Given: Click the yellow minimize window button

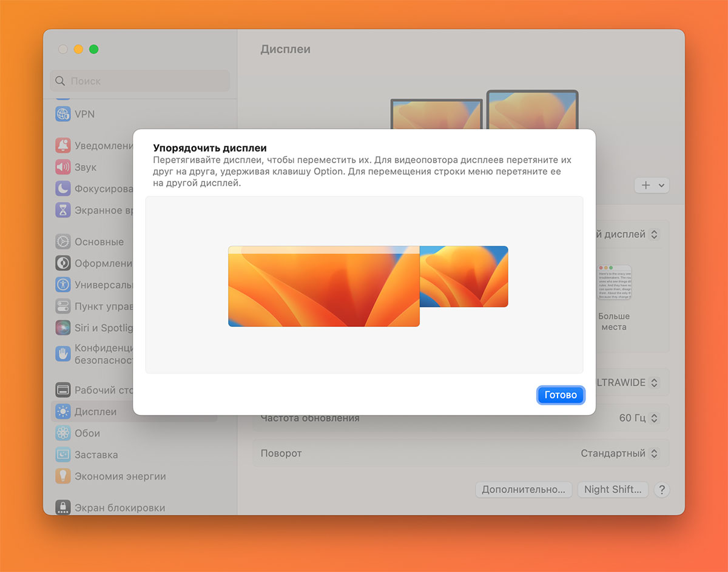Looking at the screenshot, I should (x=78, y=49).
